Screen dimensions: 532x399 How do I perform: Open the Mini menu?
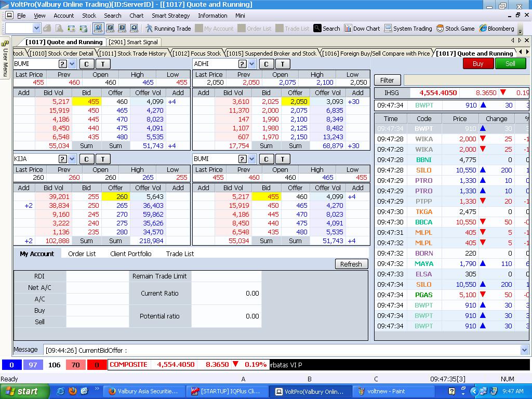(x=240, y=16)
